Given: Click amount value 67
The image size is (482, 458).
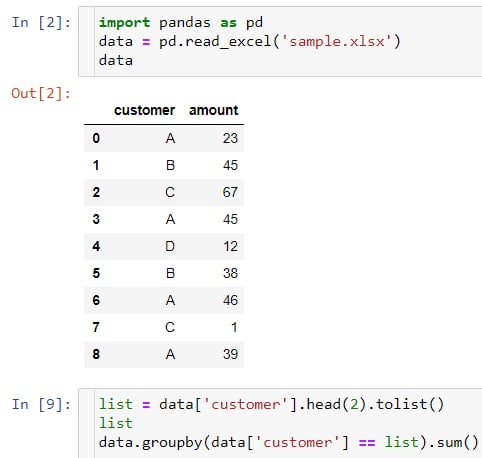Looking at the screenshot, I should [230, 192].
